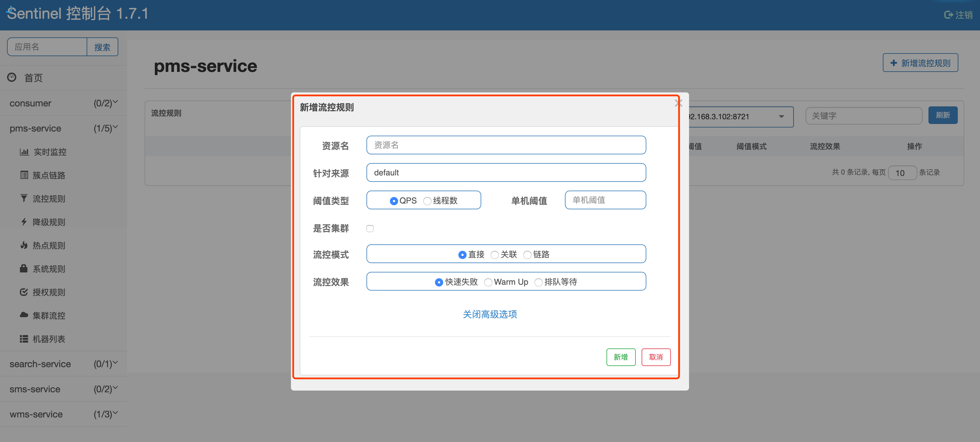Click 关闭高级选项 link
The width and height of the screenshot is (980, 442).
click(x=491, y=314)
